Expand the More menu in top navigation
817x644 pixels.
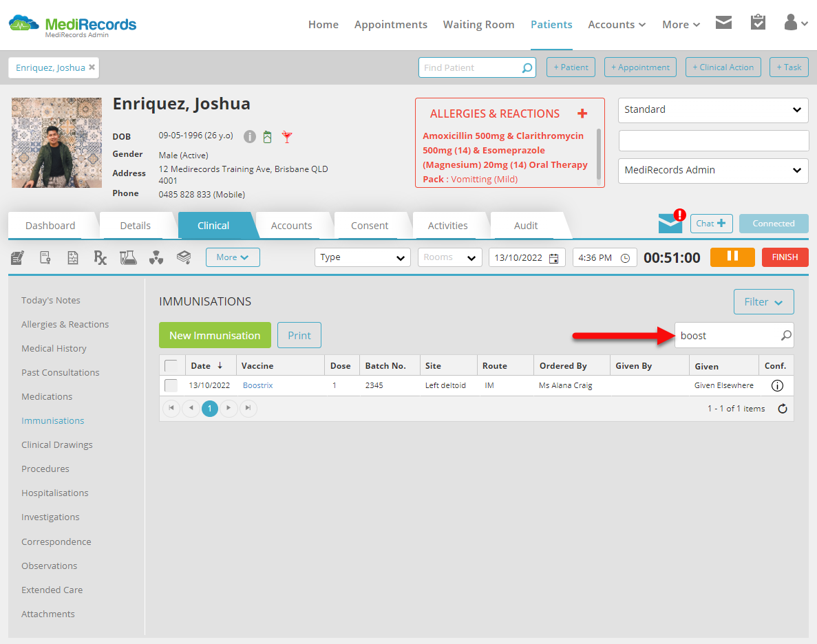pyautogui.click(x=681, y=25)
